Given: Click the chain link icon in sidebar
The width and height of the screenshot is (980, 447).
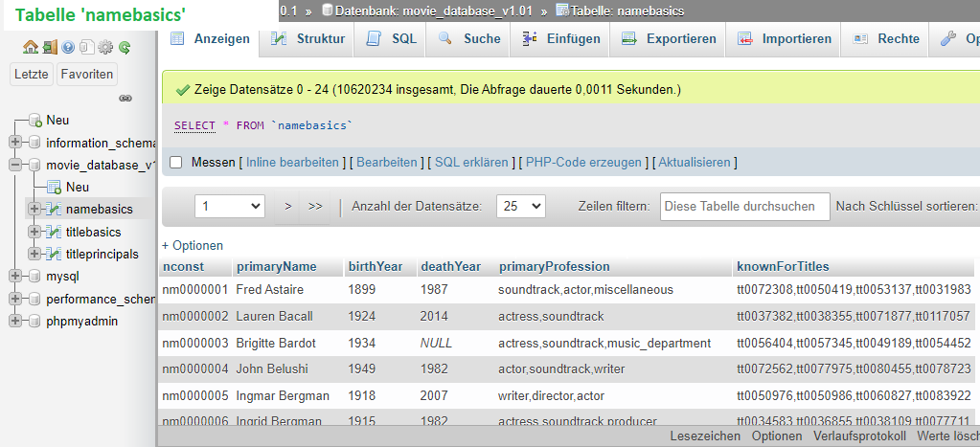Looking at the screenshot, I should tap(125, 98).
